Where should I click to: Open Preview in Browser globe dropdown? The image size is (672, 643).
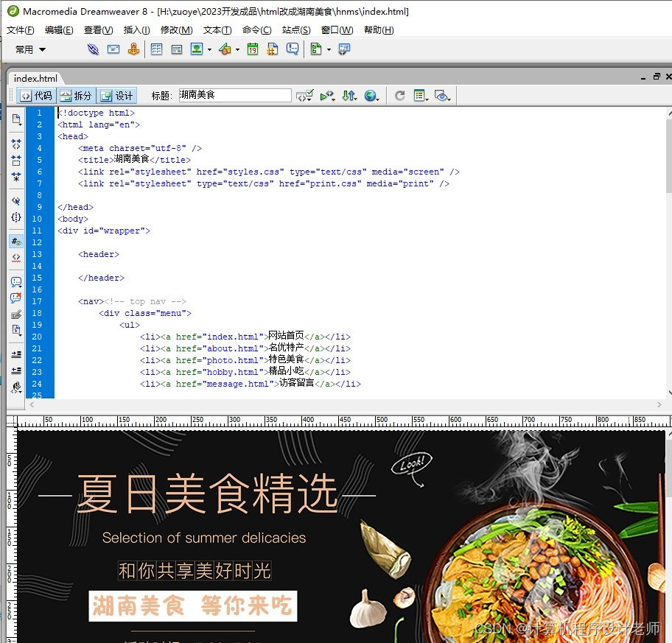click(x=371, y=96)
